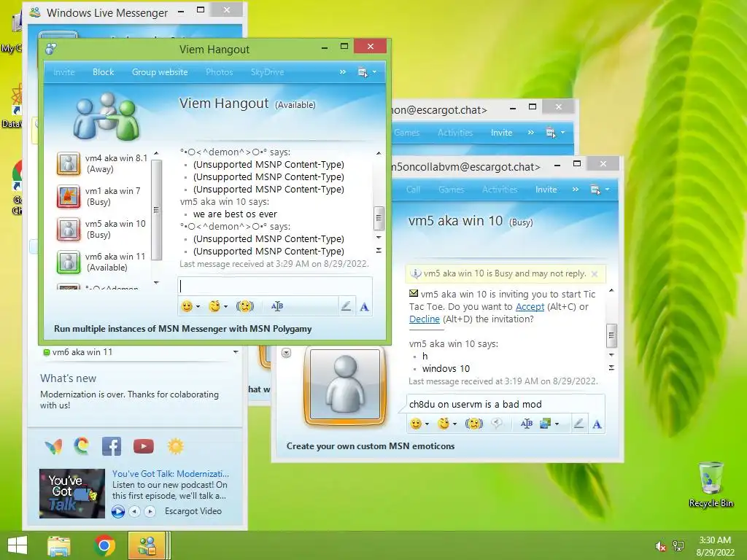Click Invite in the escargot.chat window
This screenshot has height=560, width=747.
coord(502,133)
